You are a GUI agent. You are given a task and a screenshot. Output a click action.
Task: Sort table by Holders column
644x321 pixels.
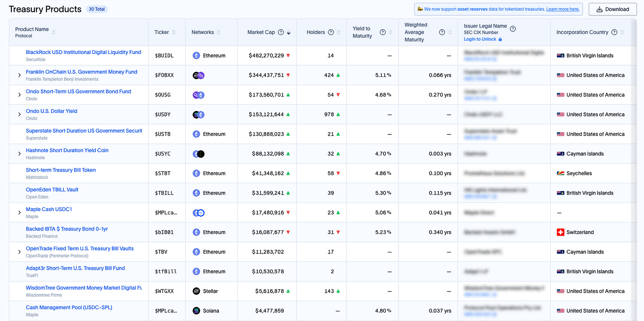point(339,32)
